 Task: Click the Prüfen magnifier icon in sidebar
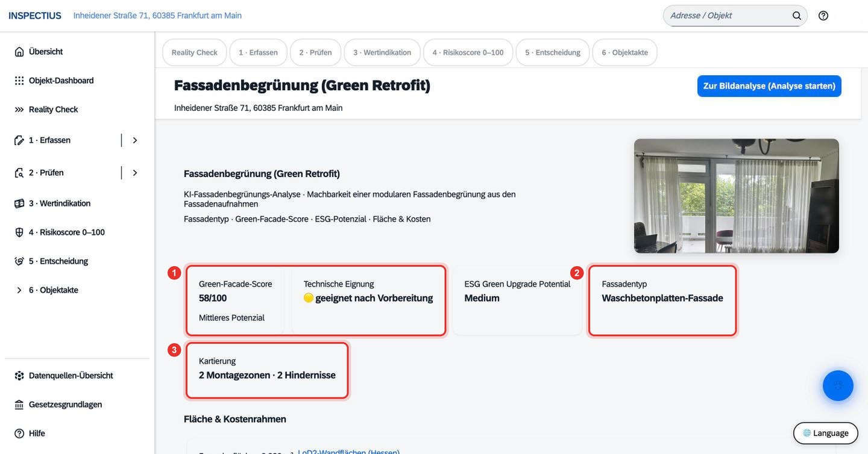(19, 173)
